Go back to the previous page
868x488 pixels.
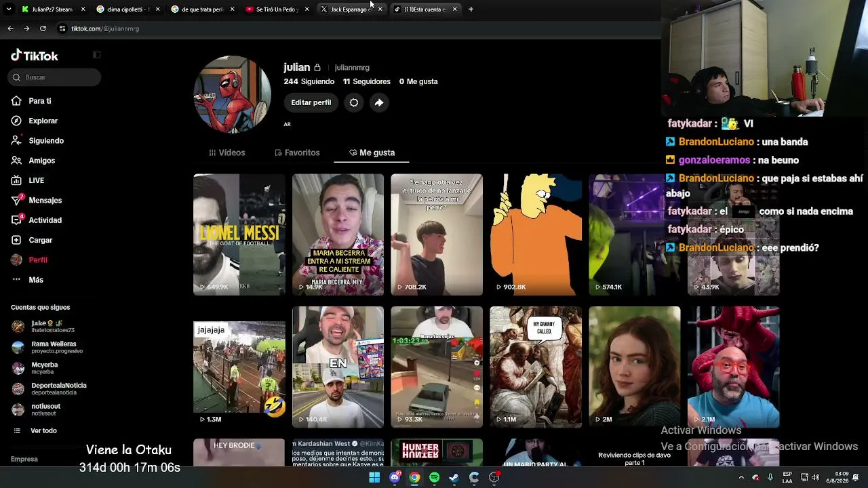tap(10, 28)
